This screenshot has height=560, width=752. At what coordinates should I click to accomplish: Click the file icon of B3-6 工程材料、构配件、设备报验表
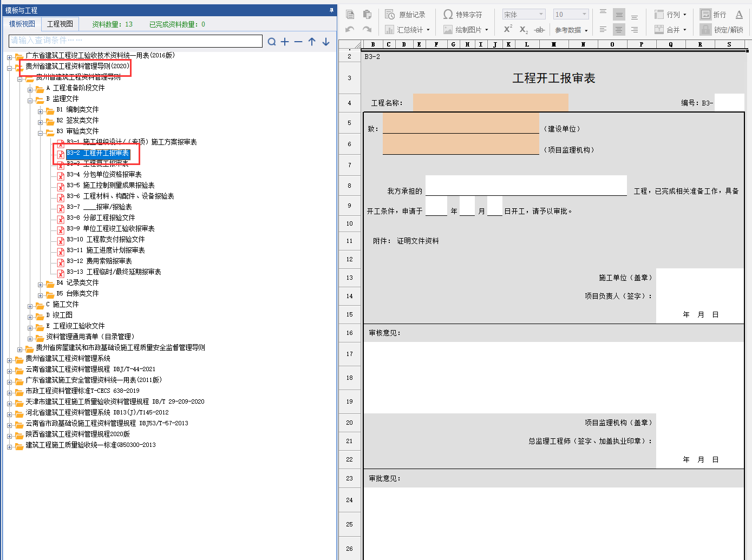pos(61,197)
